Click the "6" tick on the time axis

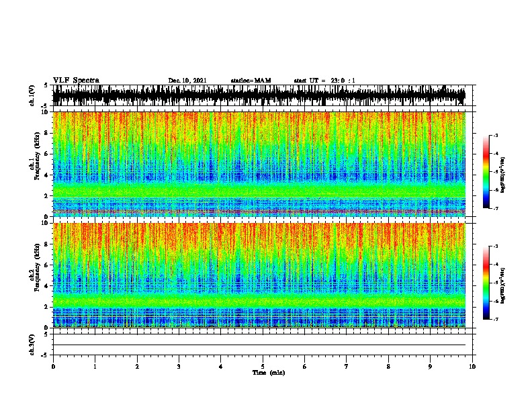[305, 366]
